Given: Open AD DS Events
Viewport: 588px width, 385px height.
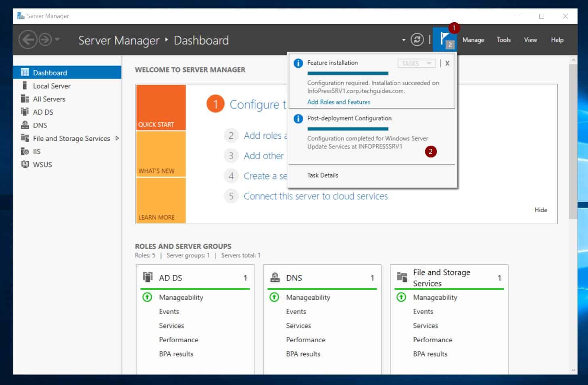Looking at the screenshot, I should click(x=169, y=312).
